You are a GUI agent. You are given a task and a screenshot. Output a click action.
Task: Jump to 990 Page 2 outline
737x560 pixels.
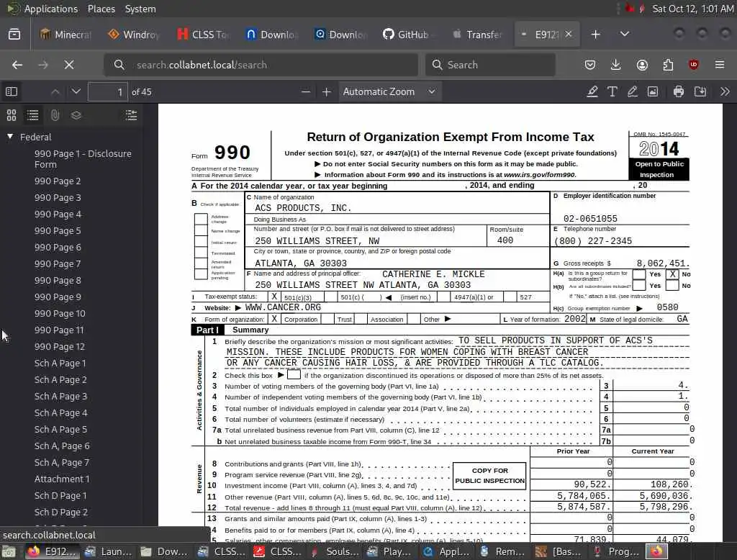pos(58,181)
